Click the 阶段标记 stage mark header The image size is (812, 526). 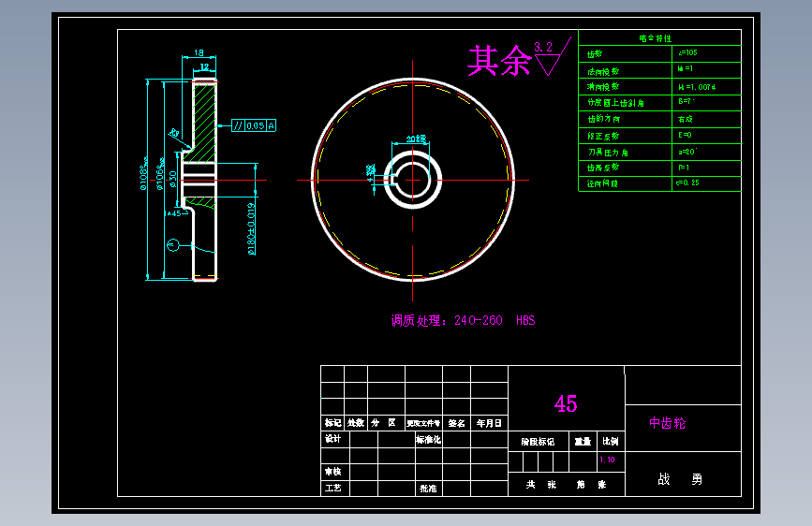pos(538,442)
